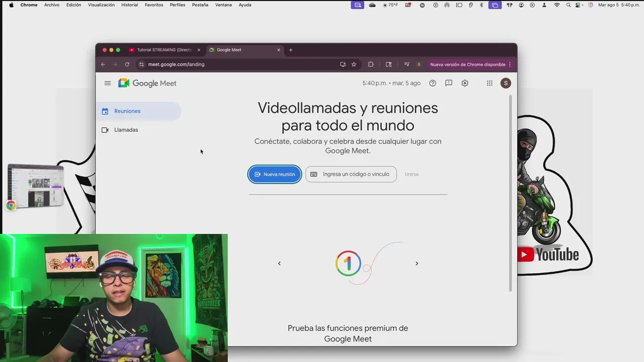This screenshot has height=362, width=644.
Task: Switch to the Tutorial STREAMING tab
Action: click(165, 50)
